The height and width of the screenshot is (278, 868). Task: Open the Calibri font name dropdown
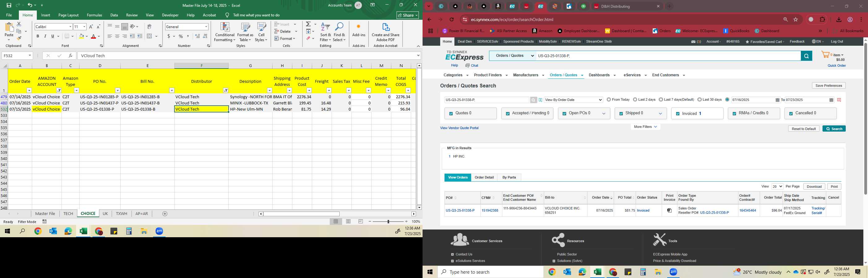(x=70, y=27)
